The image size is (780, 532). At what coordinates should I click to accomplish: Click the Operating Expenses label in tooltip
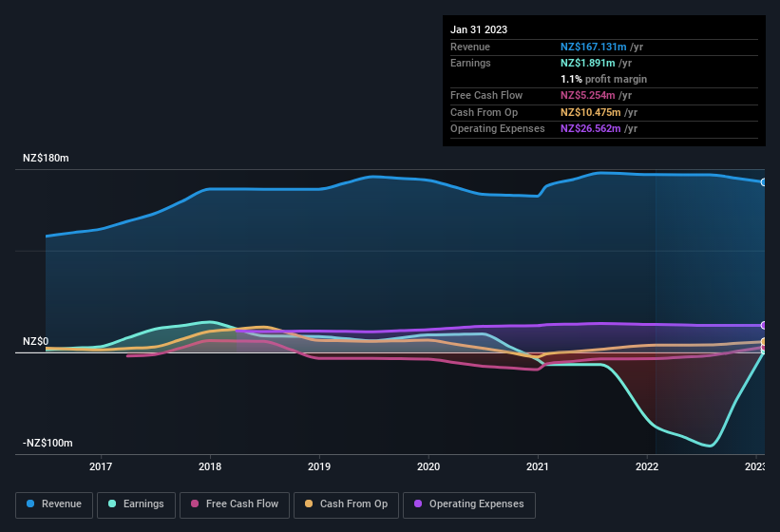point(498,129)
